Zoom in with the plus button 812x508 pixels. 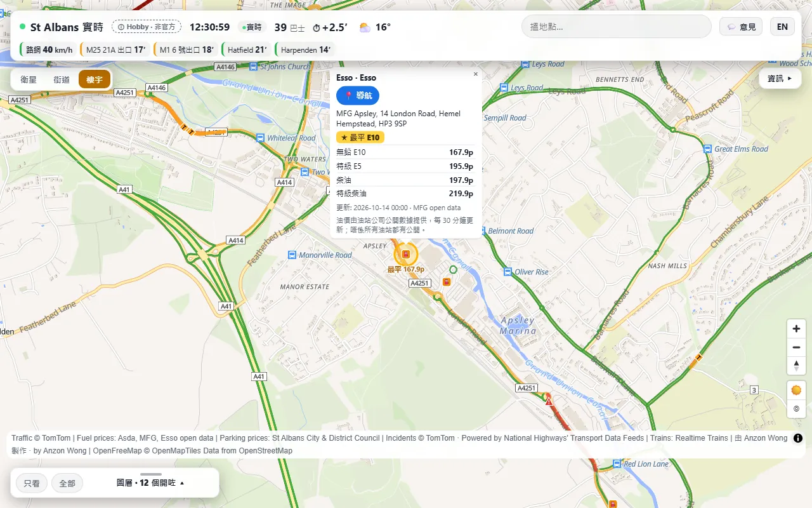[x=796, y=329]
